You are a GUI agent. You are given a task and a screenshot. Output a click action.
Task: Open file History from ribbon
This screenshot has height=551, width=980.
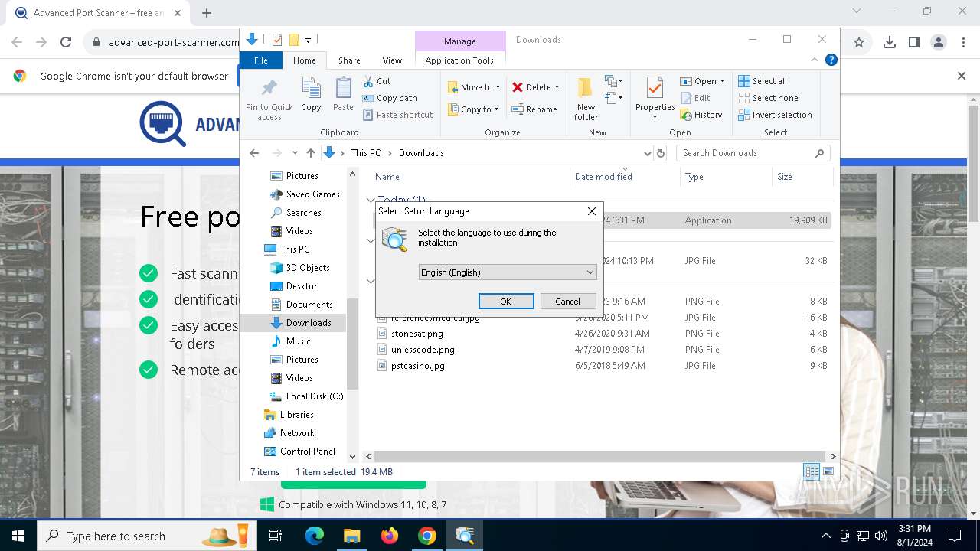click(701, 115)
